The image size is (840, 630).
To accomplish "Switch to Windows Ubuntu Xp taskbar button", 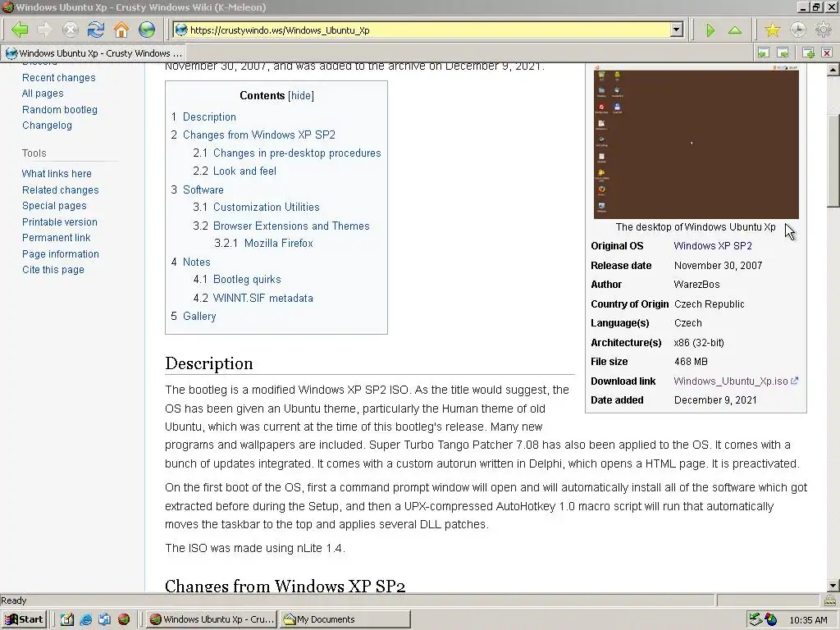I will click(x=212, y=619).
